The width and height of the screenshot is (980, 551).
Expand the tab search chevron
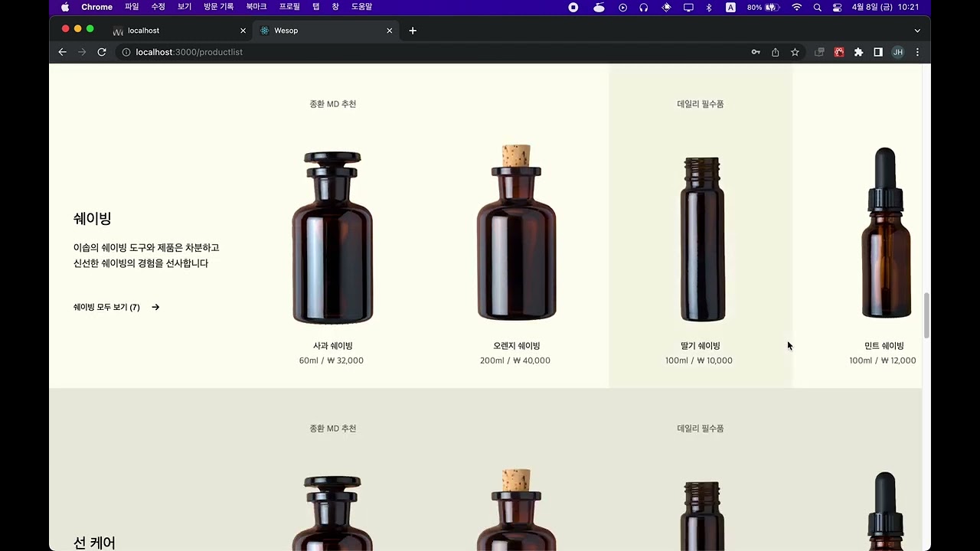click(917, 31)
